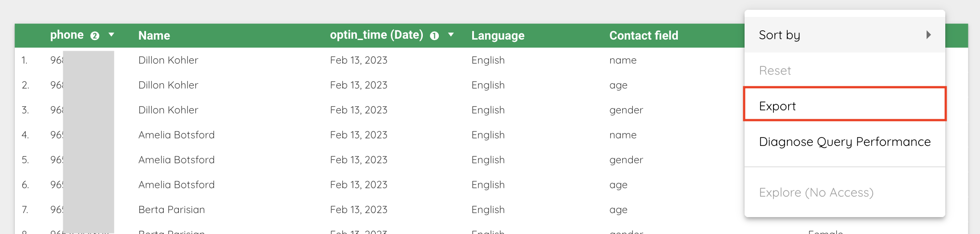Select Amelia Botsford in row 5
This screenshot has width=980, height=234.
176,160
